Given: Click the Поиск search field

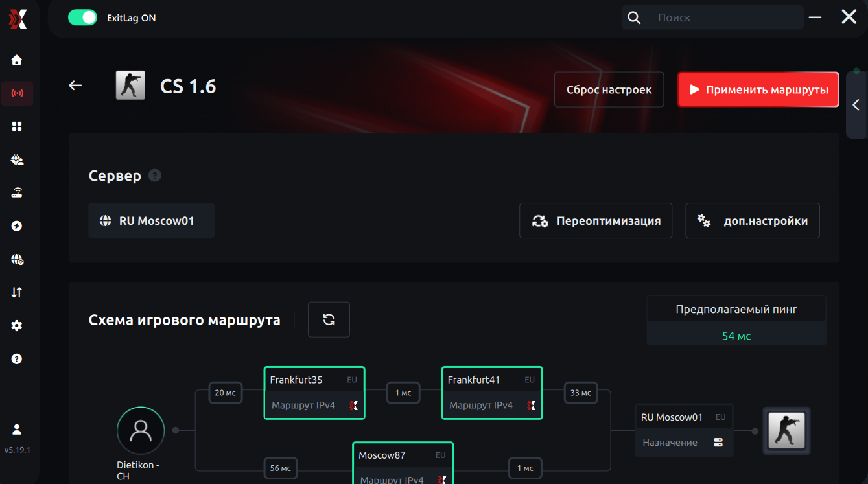Looking at the screenshot, I should tap(726, 17).
